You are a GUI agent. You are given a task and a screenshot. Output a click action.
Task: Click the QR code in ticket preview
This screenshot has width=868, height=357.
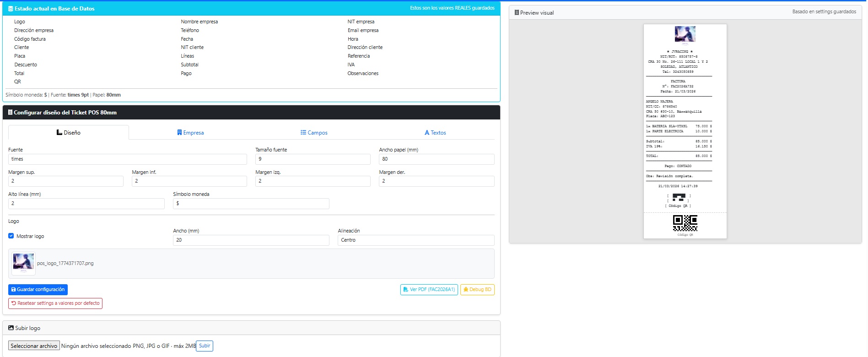(x=685, y=223)
